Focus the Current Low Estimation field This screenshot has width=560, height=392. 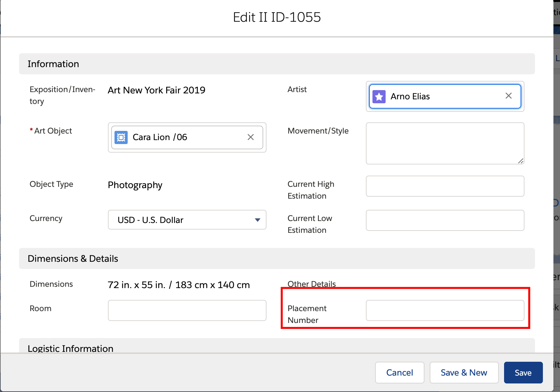(445, 220)
